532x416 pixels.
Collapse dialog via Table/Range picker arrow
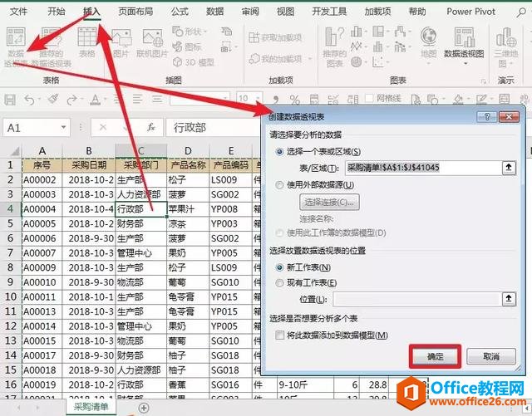click(509, 168)
